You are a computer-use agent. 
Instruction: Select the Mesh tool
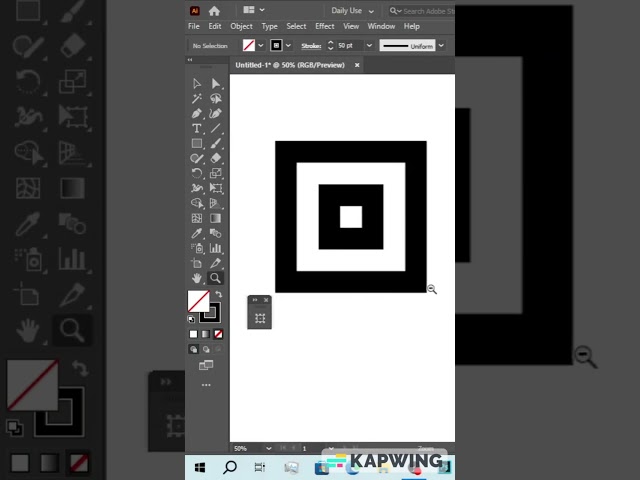tap(197, 218)
